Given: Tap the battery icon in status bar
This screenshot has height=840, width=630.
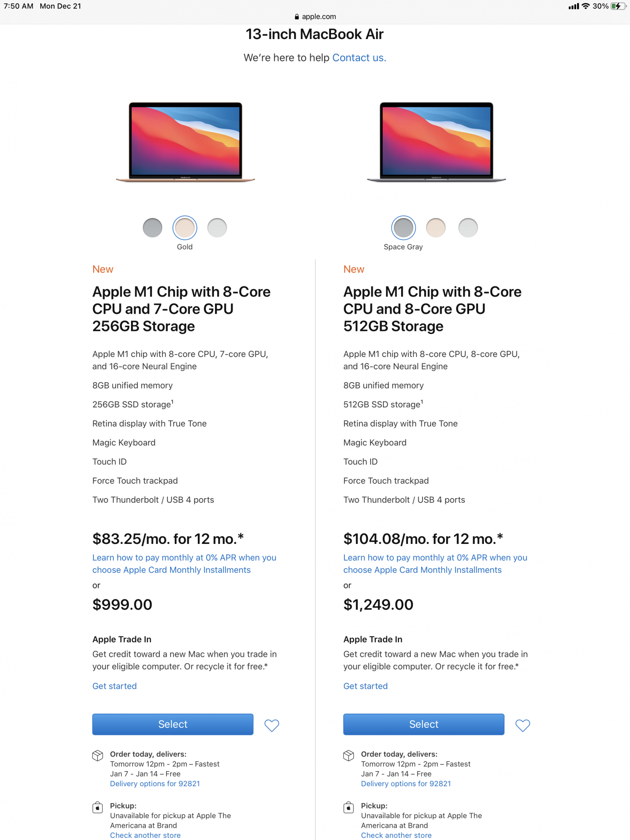Looking at the screenshot, I should (x=618, y=6).
